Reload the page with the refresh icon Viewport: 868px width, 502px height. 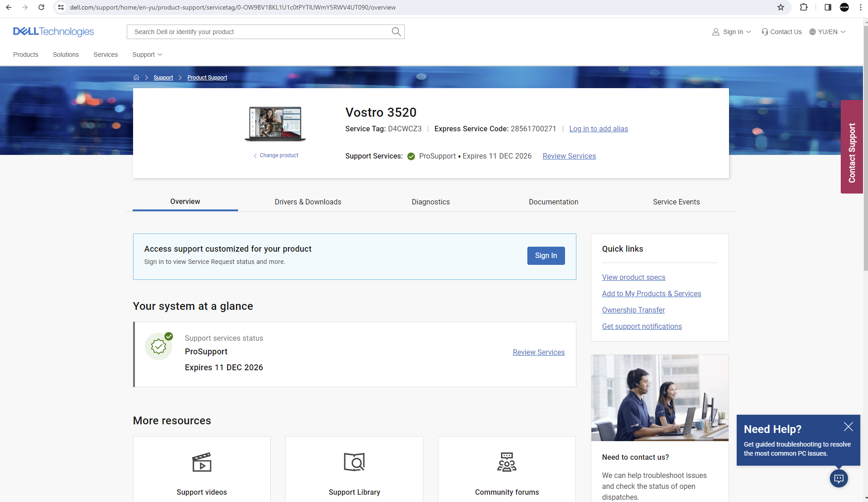[41, 7]
